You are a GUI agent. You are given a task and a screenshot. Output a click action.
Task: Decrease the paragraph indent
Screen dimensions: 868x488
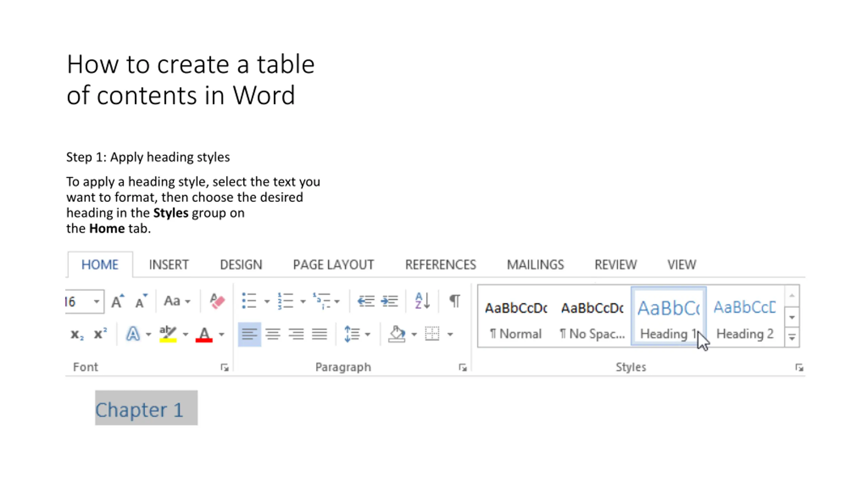pos(366,301)
